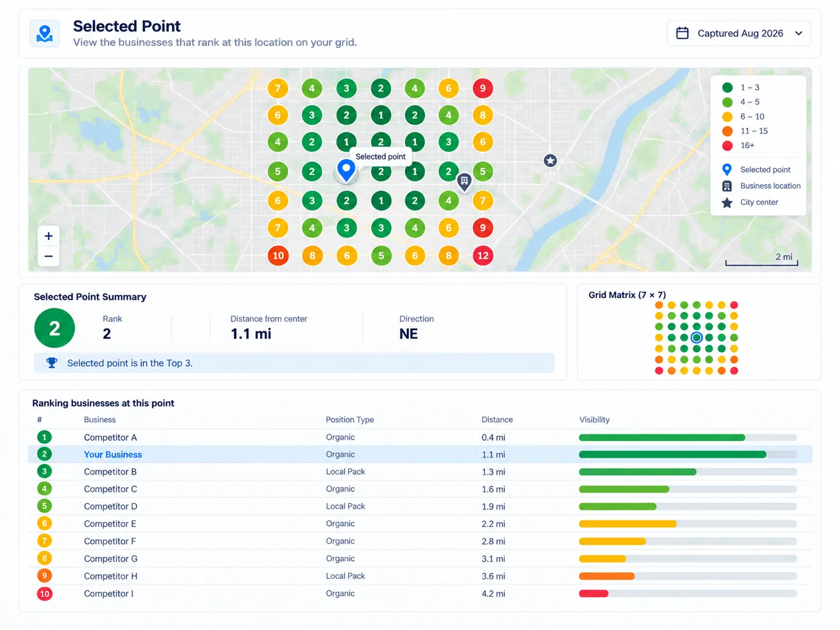Screen dimensions: 840x630
Task: Click the red 16+ legend swatch
Action: click(727, 146)
